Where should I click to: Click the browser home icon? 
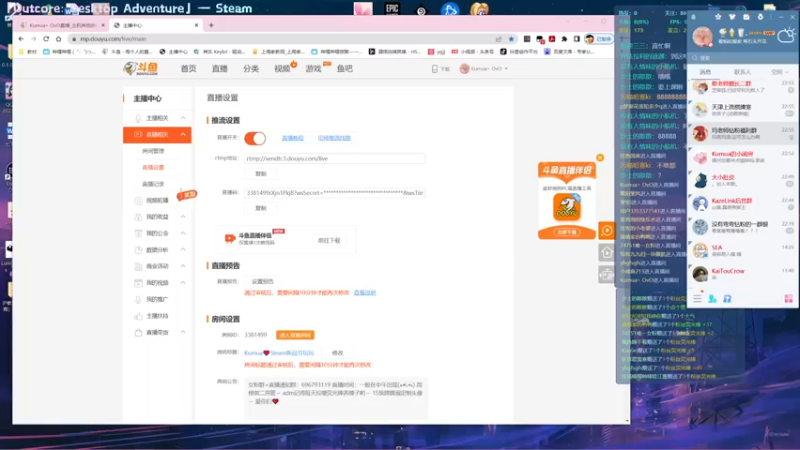tap(58, 39)
